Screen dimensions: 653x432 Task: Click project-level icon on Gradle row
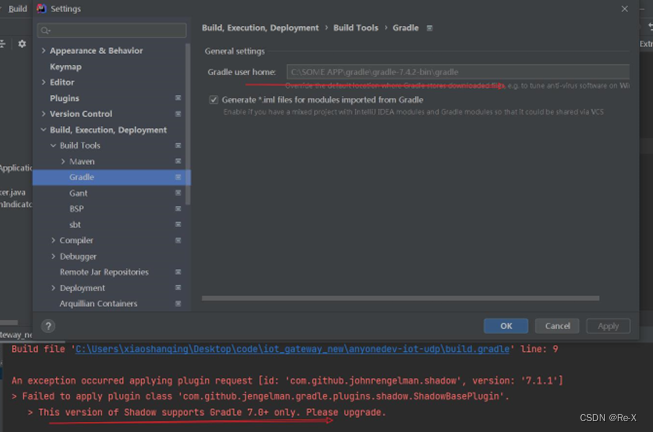[178, 177]
